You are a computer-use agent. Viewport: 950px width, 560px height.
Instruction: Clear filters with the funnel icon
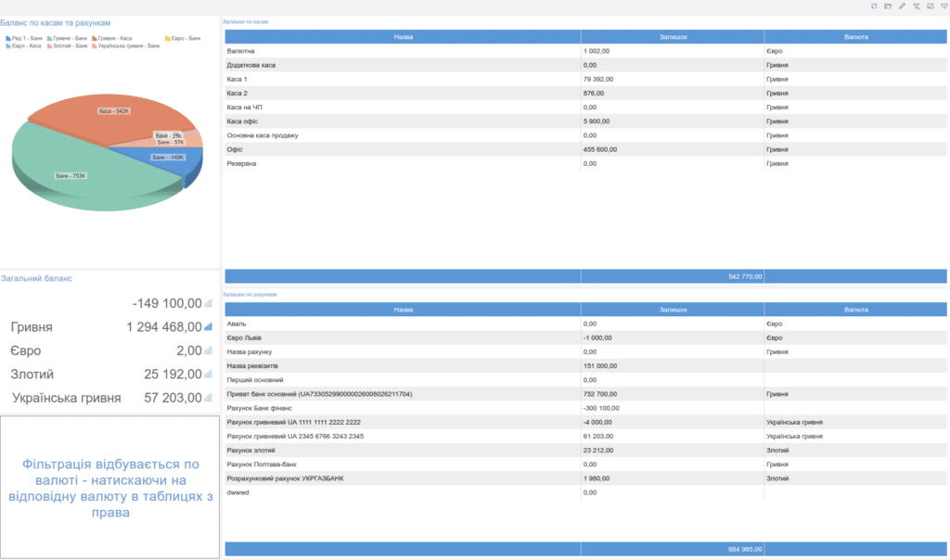(x=916, y=6)
